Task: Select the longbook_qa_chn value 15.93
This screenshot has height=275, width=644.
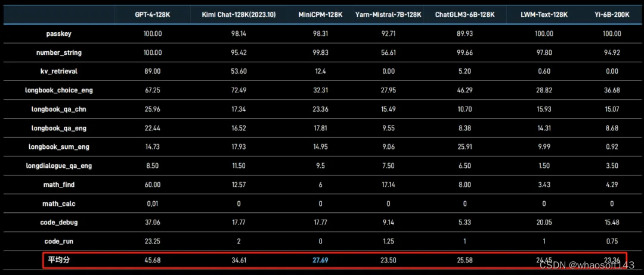Action: click(x=544, y=110)
